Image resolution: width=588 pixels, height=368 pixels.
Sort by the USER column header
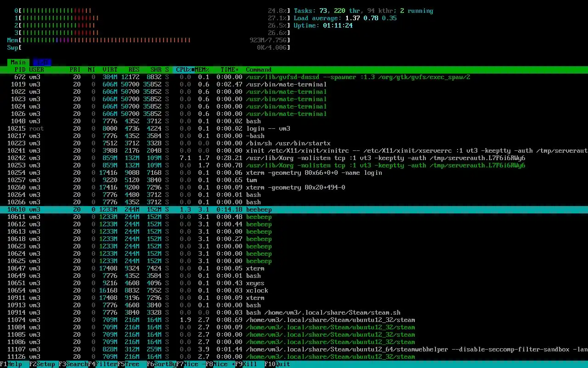point(37,69)
